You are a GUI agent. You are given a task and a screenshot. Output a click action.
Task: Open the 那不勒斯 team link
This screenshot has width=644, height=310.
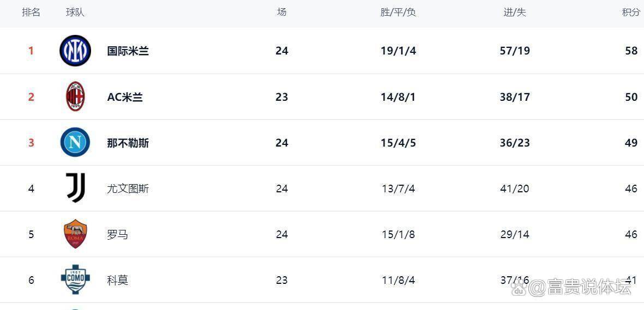pyautogui.click(x=128, y=143)
